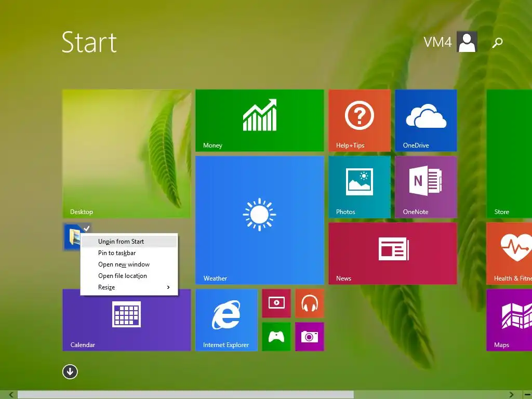
Task: Open the News tile
Action: pos(393,253)
